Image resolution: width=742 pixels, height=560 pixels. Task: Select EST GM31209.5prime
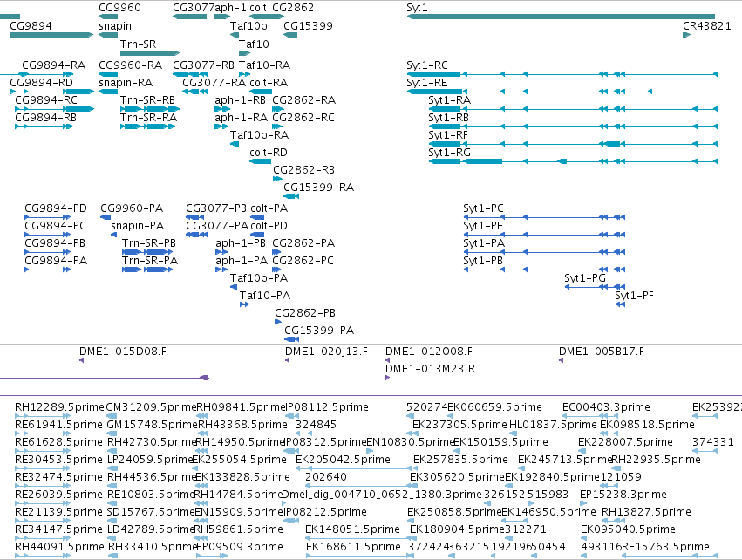tap(151, 407)
